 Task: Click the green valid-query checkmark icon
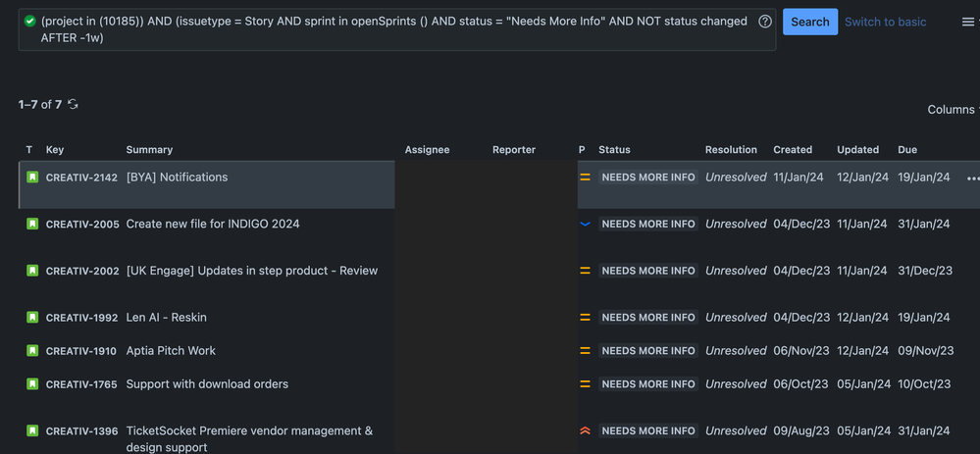(30, 22)
